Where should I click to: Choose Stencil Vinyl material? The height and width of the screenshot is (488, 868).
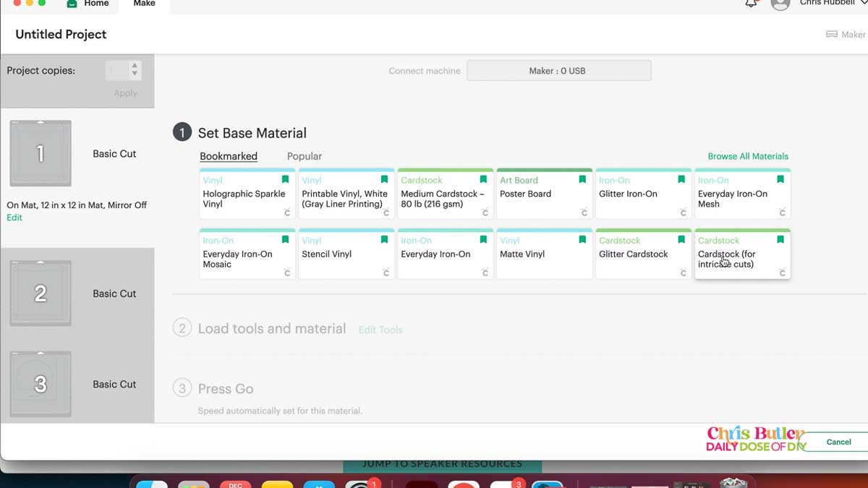[x=346, y=254]
